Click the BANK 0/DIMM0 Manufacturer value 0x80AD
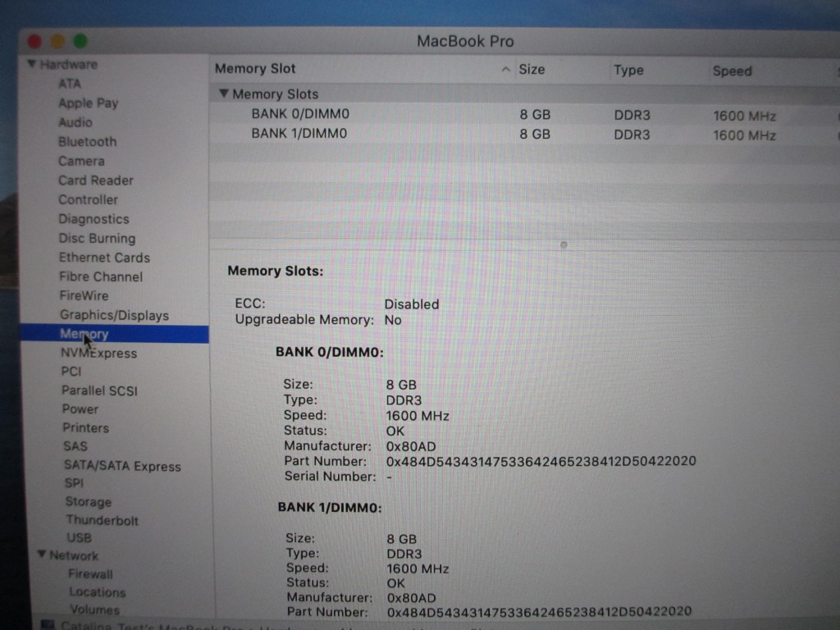The image size is (840, 630). coord(411,446)
